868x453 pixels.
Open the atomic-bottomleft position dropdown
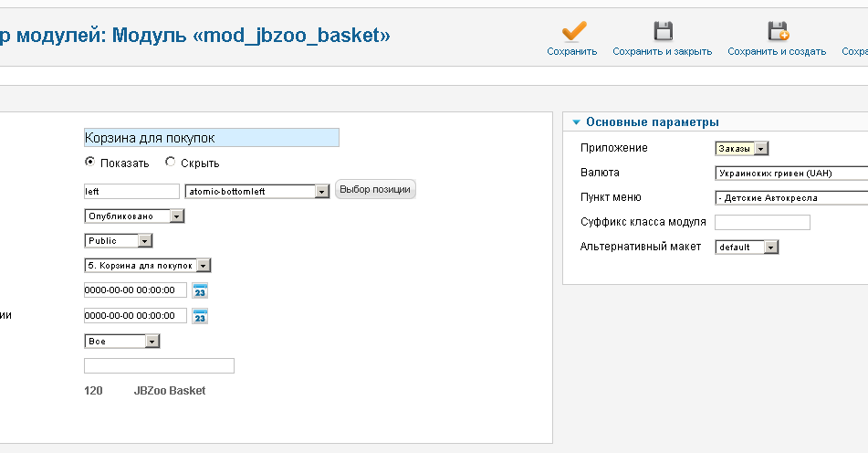(x=321, y=192)
